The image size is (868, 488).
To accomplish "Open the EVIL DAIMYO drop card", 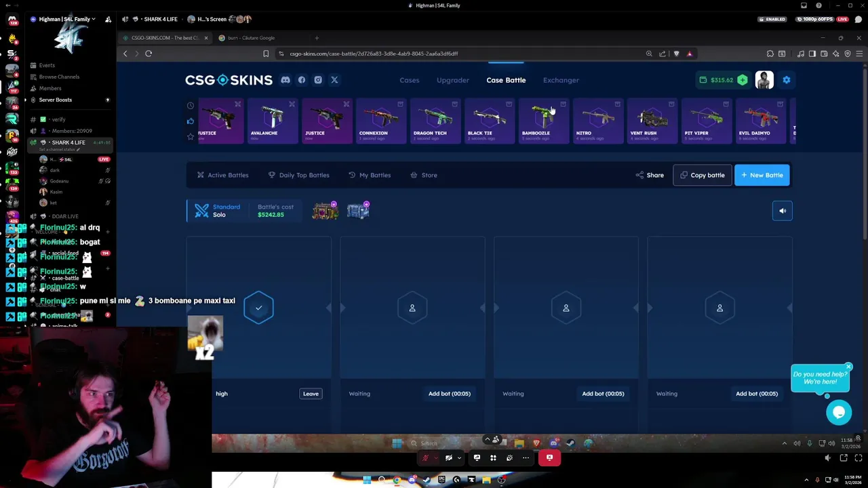I will 761,121.
